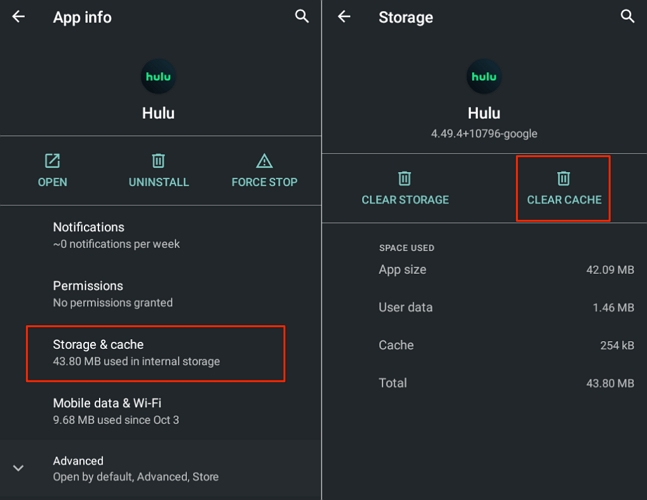Tap the 254 kB cache value
The height and width of the screenshot is (500, 647).
[x=617, y=345]
